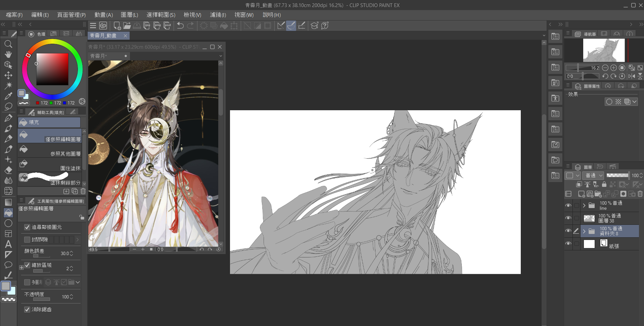Click the Redo arrow in toolbar
This screenshot has height=326, width=644.
point(190,26)
